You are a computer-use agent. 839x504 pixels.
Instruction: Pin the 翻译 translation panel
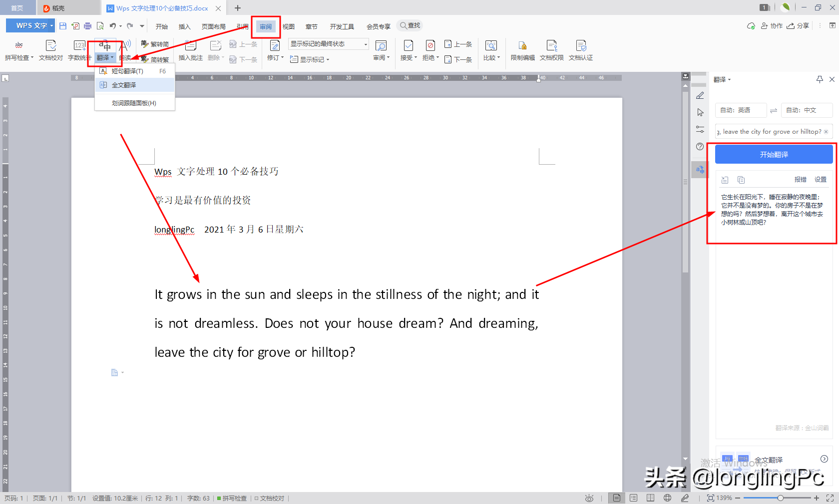[x=820, y=79]
